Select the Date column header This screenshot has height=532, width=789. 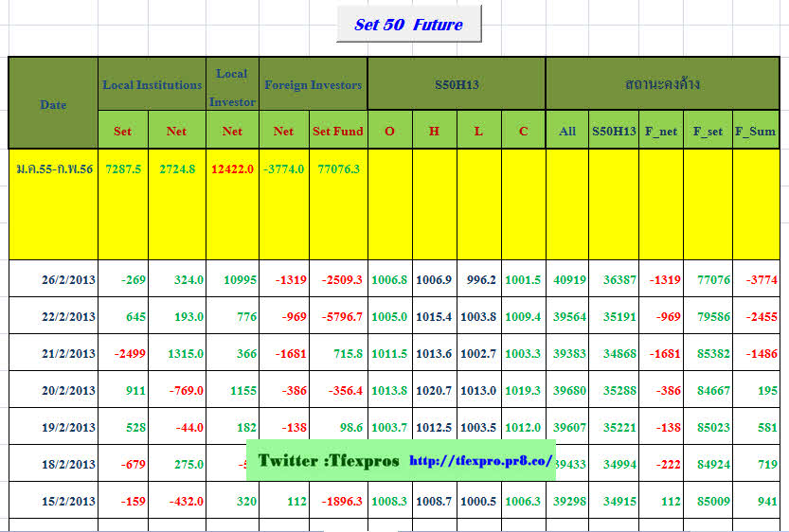53,104
